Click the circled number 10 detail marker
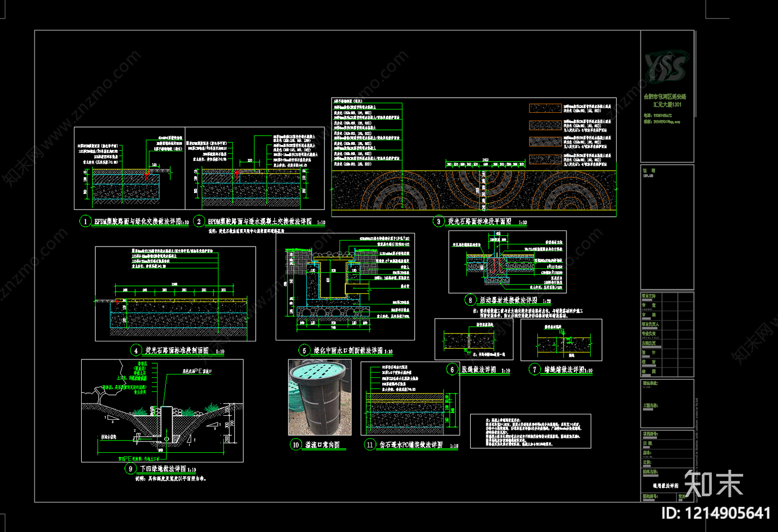Screen dimensions: 778x532 point(296,444)
